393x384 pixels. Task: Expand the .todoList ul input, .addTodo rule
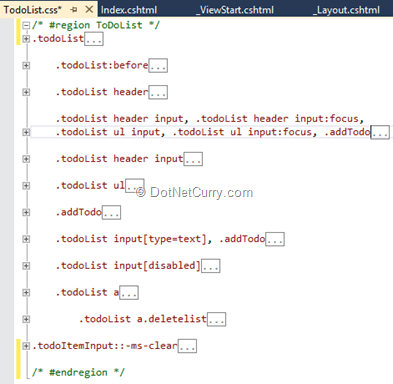tap(26, 132)
